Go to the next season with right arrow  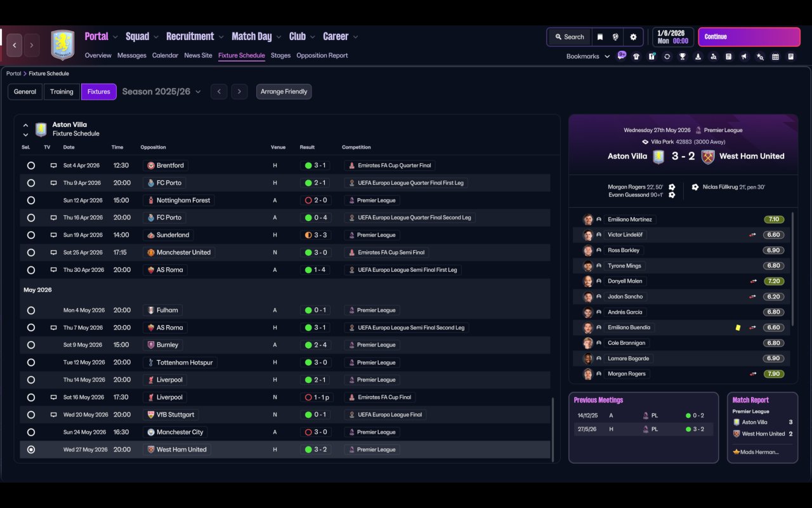pos(239,91)
